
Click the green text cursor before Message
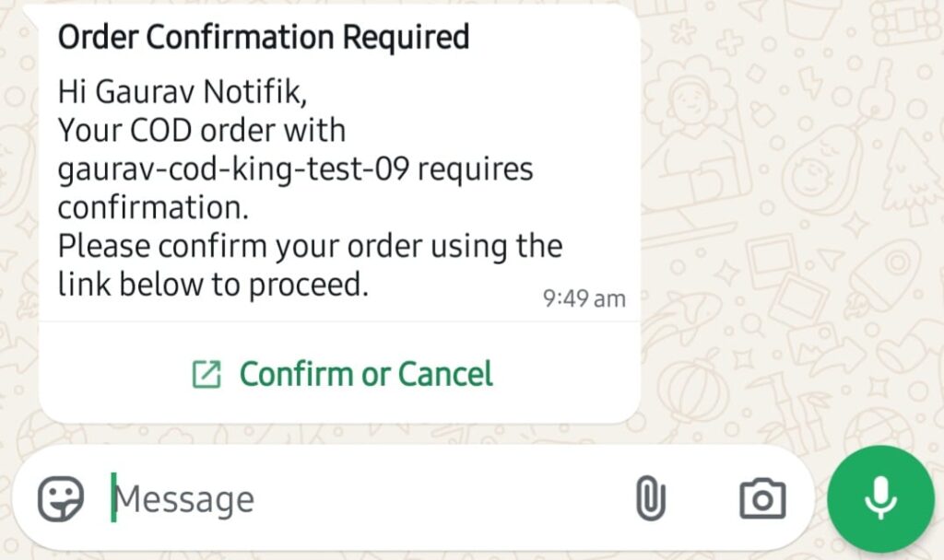[x=113, y=497]
